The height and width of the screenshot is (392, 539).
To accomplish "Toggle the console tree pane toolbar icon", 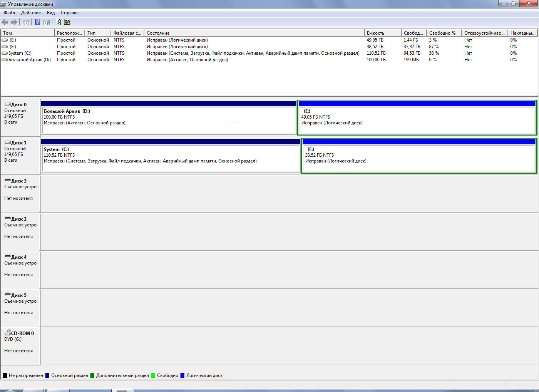I will (26, 22).
